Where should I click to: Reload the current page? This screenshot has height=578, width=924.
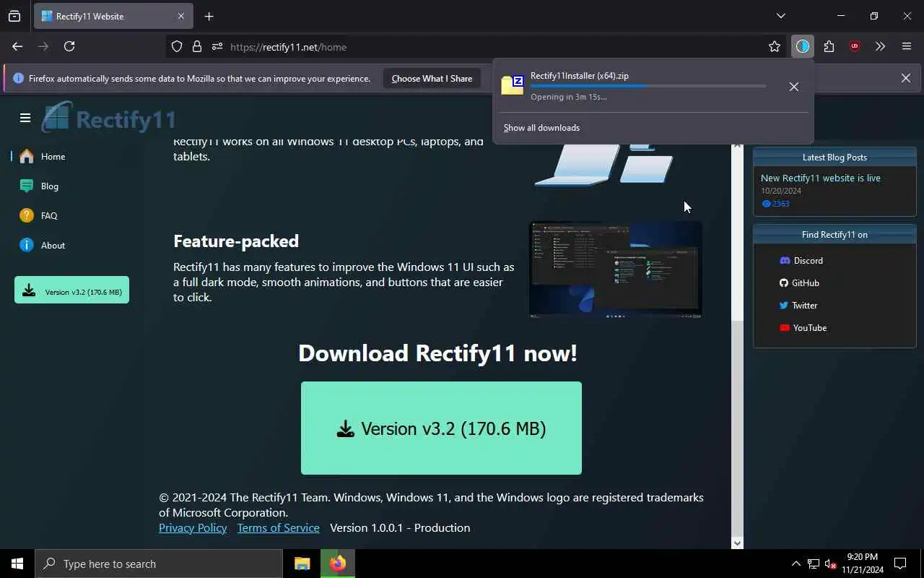(69, 46)
